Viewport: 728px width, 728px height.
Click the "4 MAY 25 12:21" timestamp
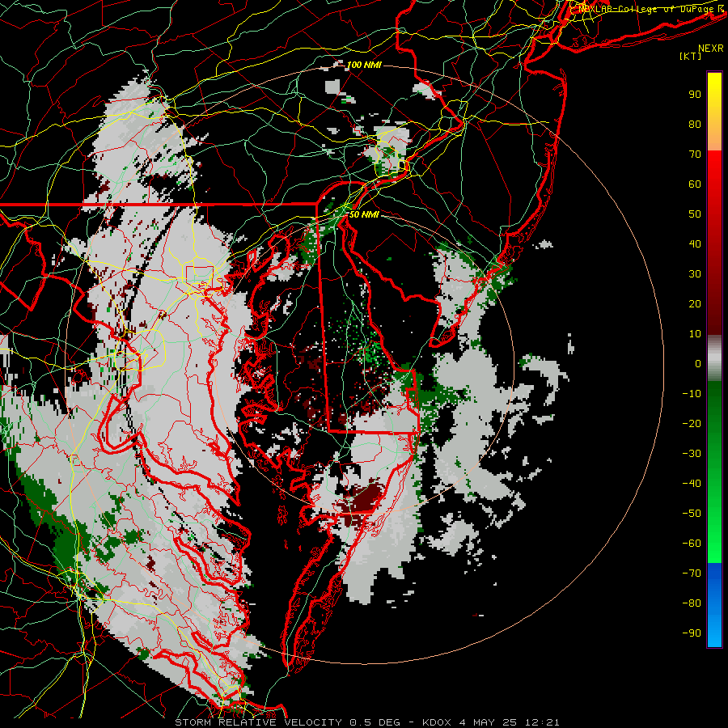pos(510,722)
